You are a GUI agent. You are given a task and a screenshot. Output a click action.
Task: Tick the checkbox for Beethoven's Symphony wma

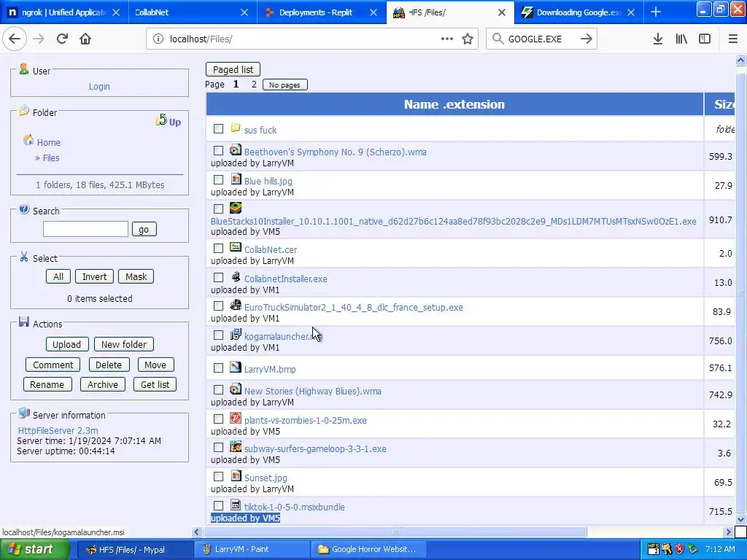coord(218,150)
